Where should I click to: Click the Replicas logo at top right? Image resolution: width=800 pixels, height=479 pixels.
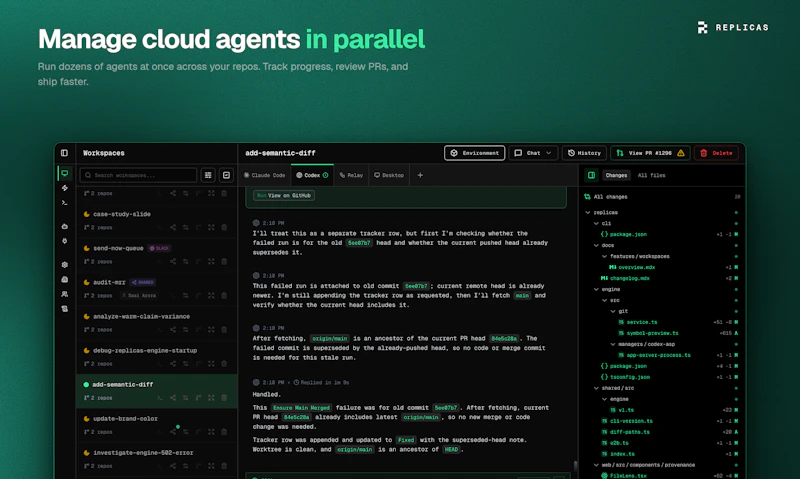coord(733,28)
